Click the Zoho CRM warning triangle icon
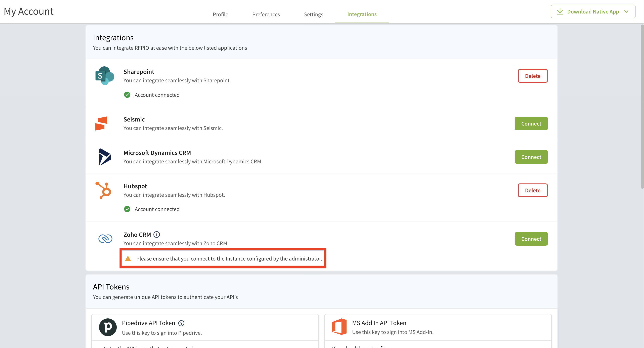644x348 pixels. tap(128, 259)
